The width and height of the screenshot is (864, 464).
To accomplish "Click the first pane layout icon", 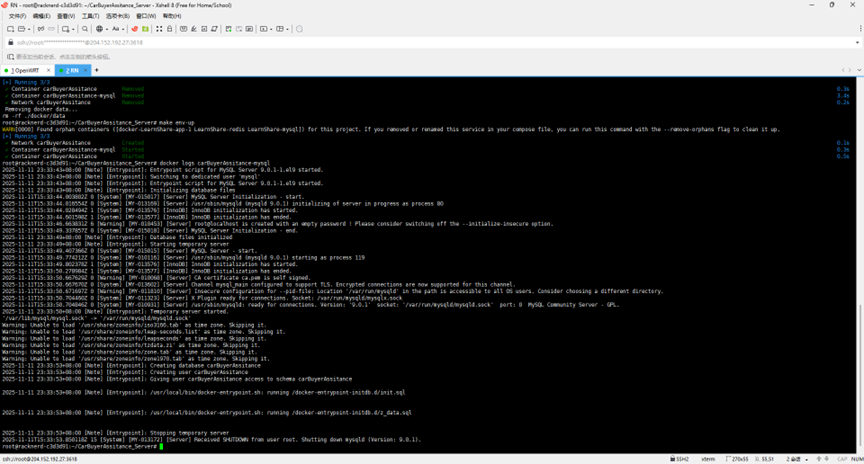I will click(263, 29).
